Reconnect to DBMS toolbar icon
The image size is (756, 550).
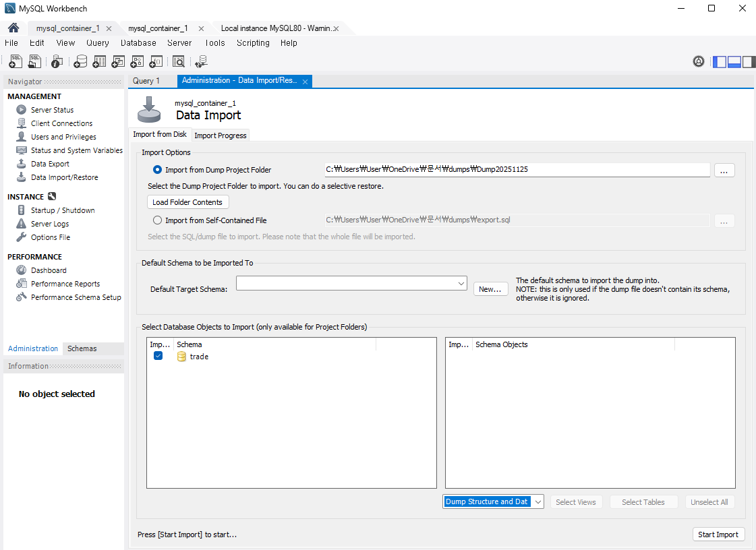pyautogui.click(x=201, y=61)
